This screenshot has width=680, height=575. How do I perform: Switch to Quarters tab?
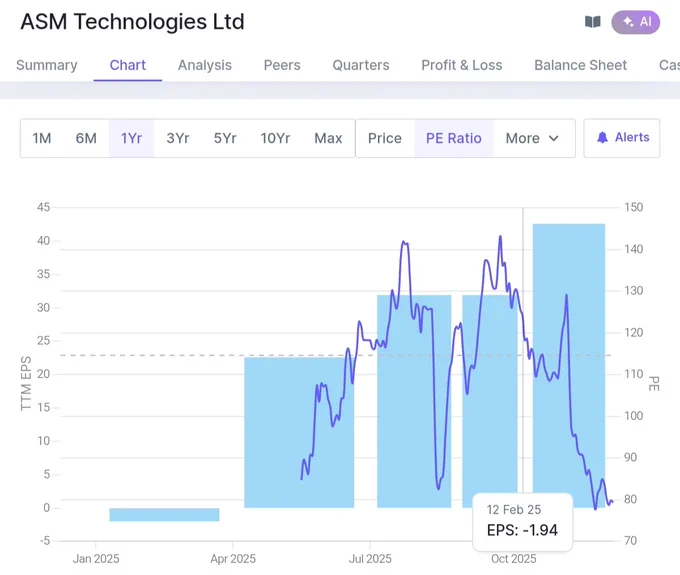[361, 65]
